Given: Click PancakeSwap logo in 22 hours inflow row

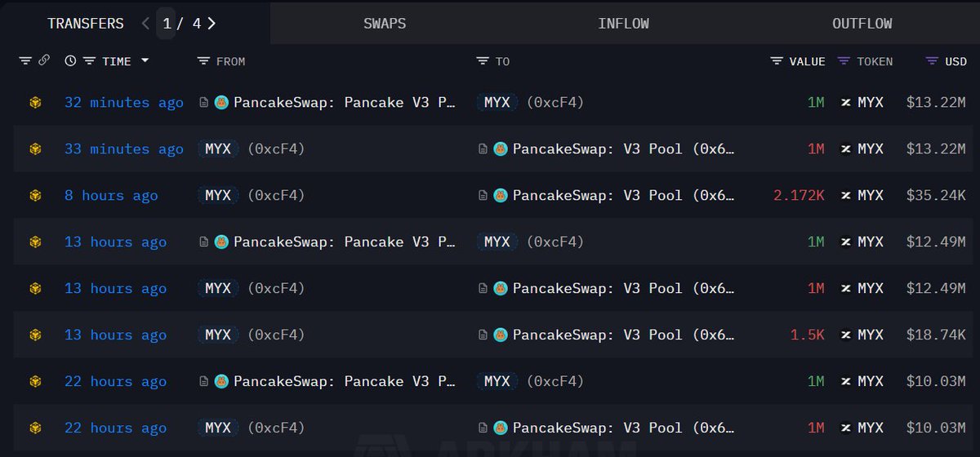Looking at the screenshot, I should (221, 382).
